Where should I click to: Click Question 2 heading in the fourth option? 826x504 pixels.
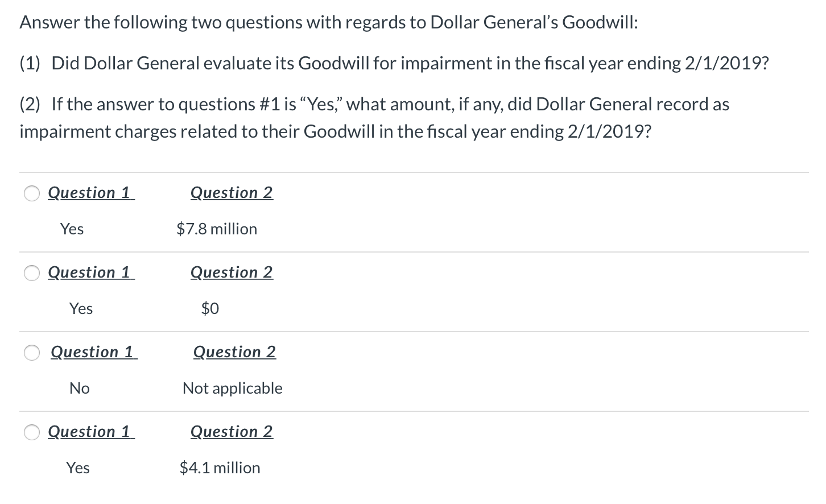232,431
